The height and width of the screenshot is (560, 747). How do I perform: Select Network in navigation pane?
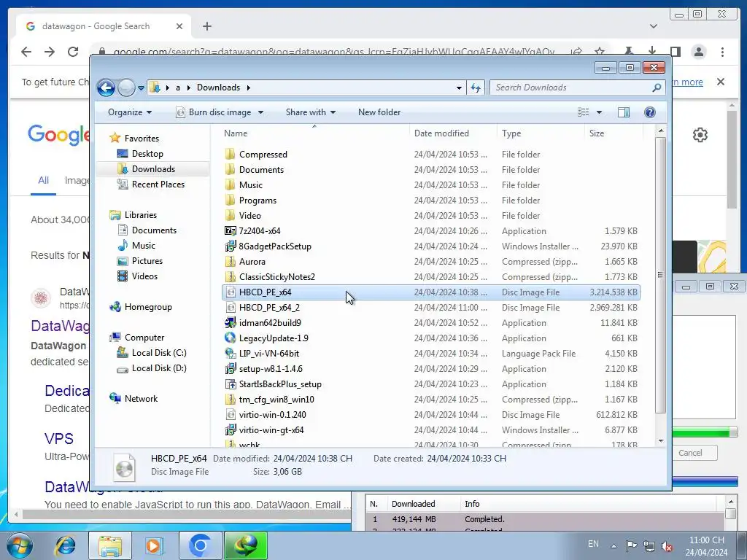click(x=133, y=399)
